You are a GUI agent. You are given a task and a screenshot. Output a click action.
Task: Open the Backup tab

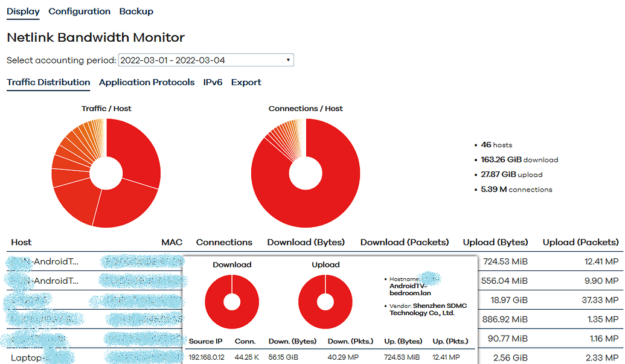[136, 11]
